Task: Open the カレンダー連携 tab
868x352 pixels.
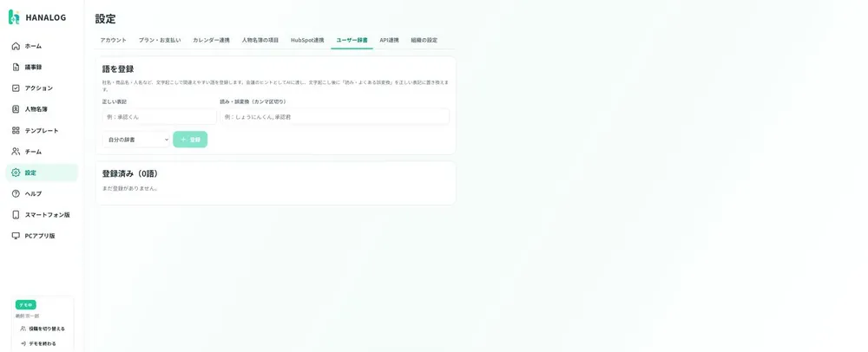Action: tap(211, 41)
